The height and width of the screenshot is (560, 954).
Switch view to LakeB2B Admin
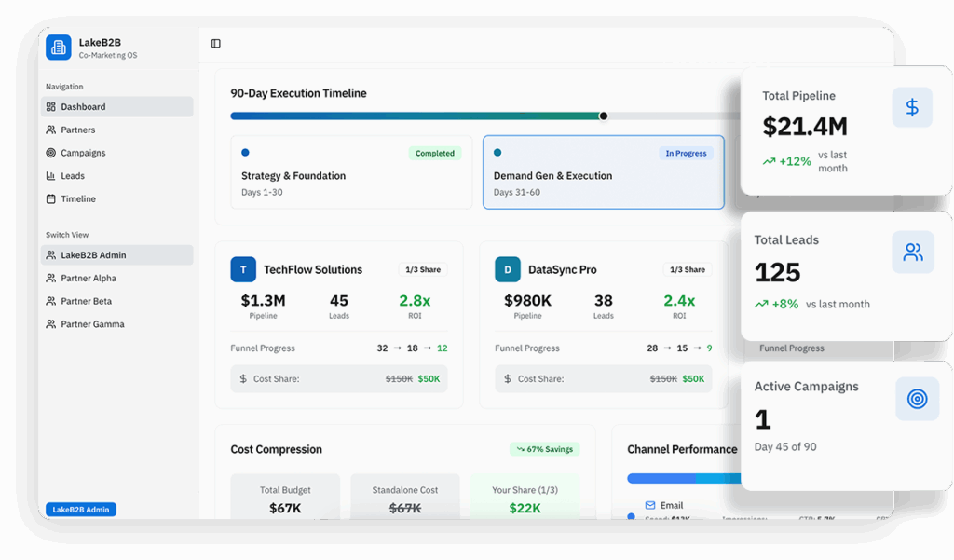click(x=93, y=255)
